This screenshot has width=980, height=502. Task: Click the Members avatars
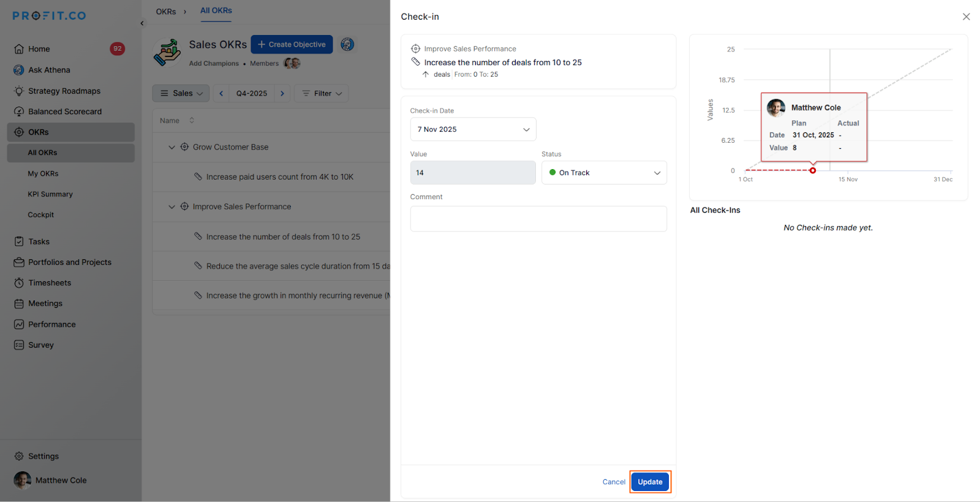pos(292,63)
